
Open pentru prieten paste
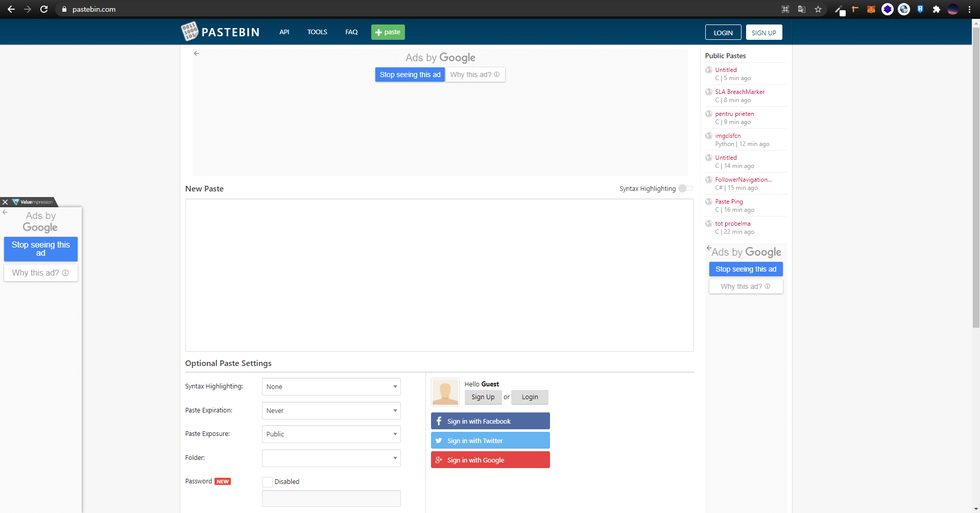tap(734, 114)
